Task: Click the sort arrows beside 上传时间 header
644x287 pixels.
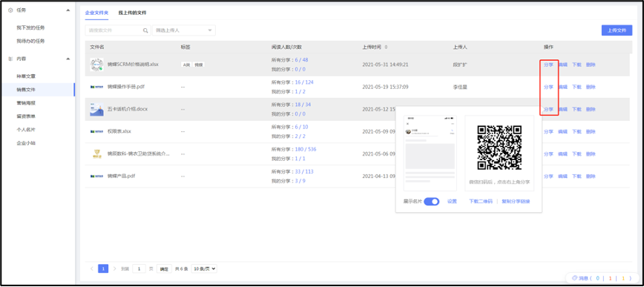Action: [386, 47]
